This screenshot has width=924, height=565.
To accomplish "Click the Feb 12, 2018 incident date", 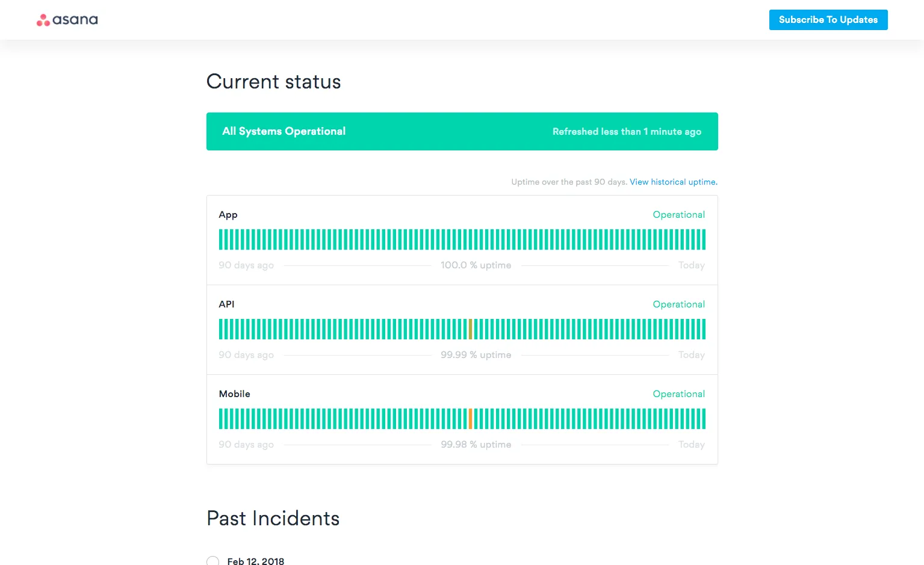I will click(256, 561).
